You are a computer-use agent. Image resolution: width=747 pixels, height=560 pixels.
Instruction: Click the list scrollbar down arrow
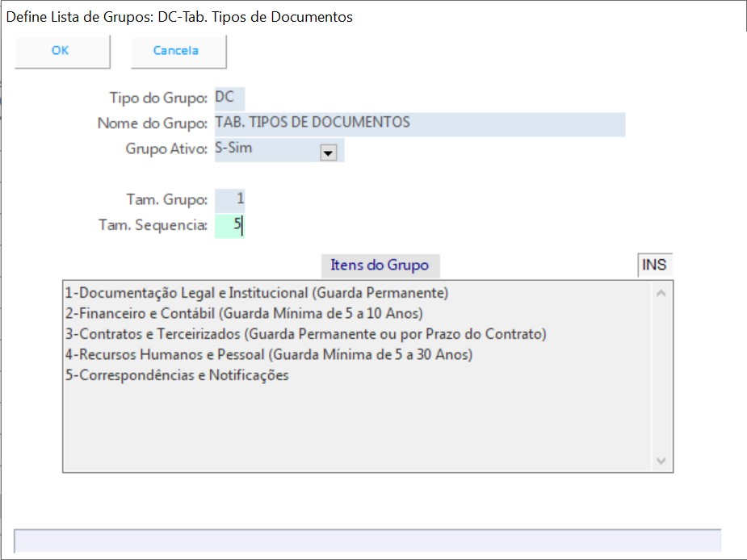pyautogui.click(x=661, y=461)
